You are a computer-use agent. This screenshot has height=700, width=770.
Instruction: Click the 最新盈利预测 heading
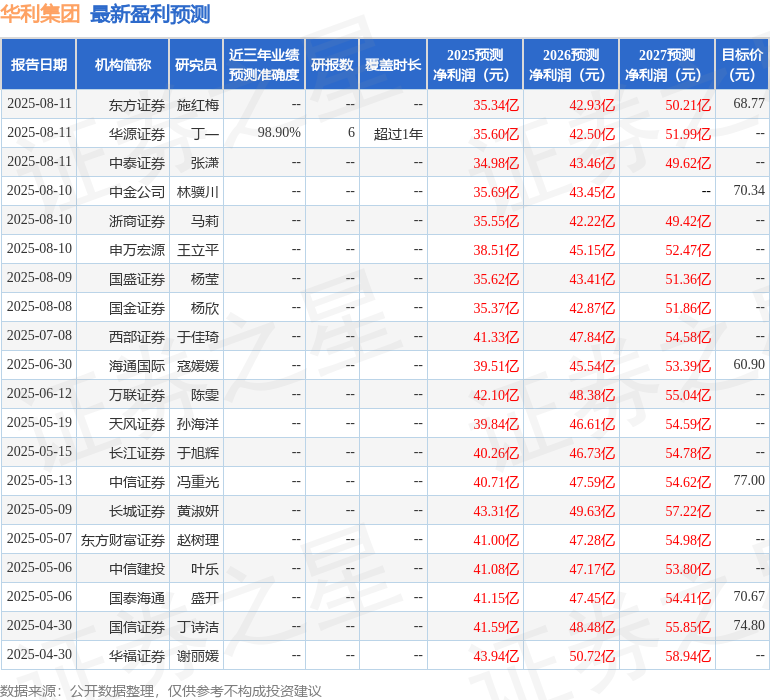coord(150,14)
